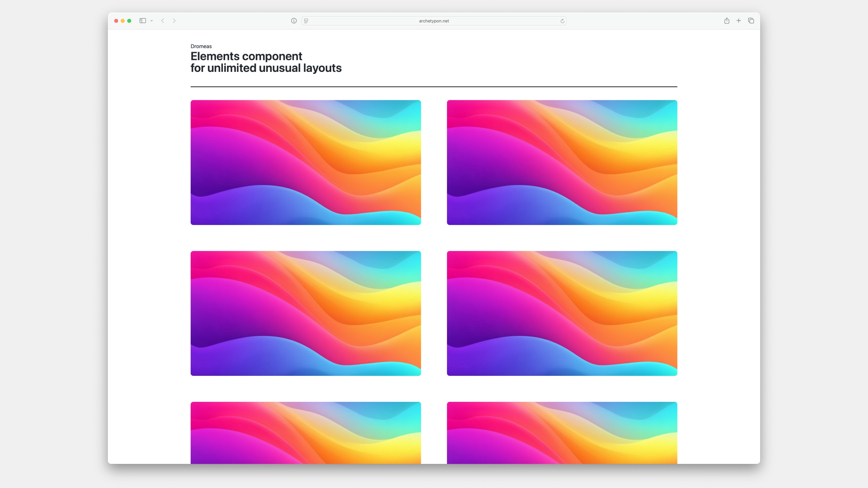Open the Share icon

727,21
